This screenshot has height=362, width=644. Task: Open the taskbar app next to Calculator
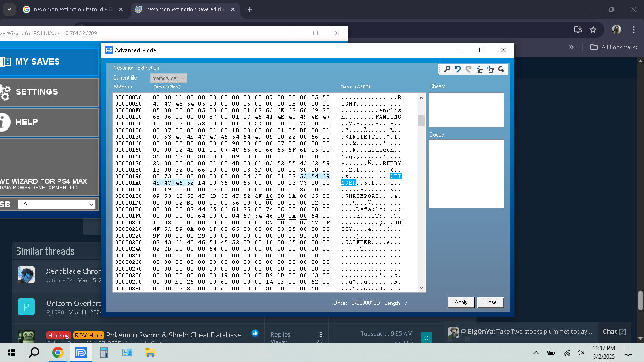127,353
